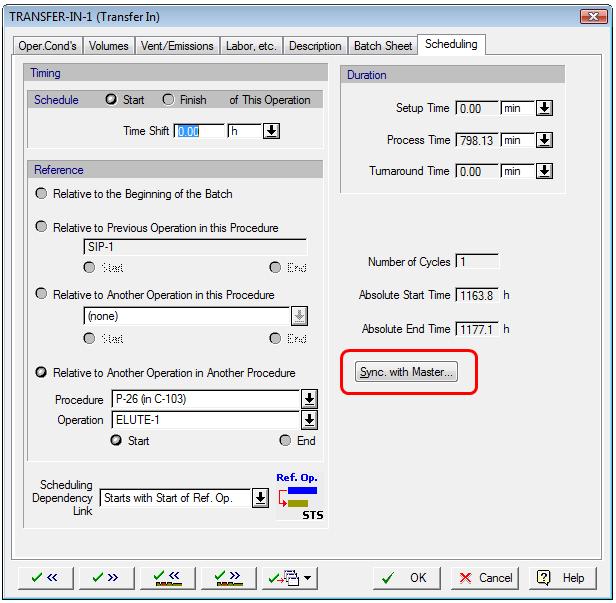Click the previous operation checkmark button

click(x=45, y=578)
